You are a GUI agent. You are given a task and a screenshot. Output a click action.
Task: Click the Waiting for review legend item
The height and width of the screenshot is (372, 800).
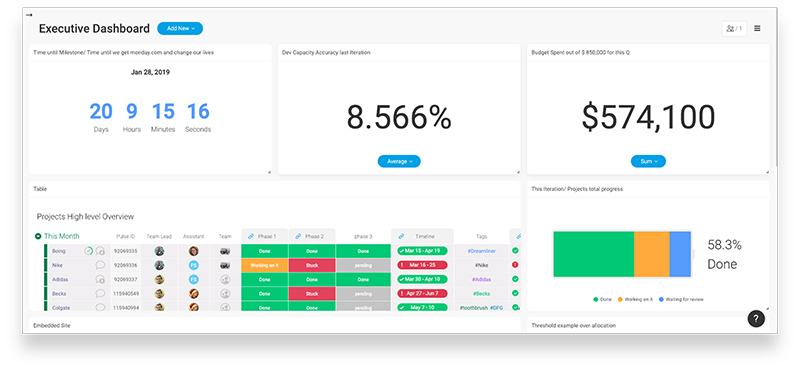[681, 300]
